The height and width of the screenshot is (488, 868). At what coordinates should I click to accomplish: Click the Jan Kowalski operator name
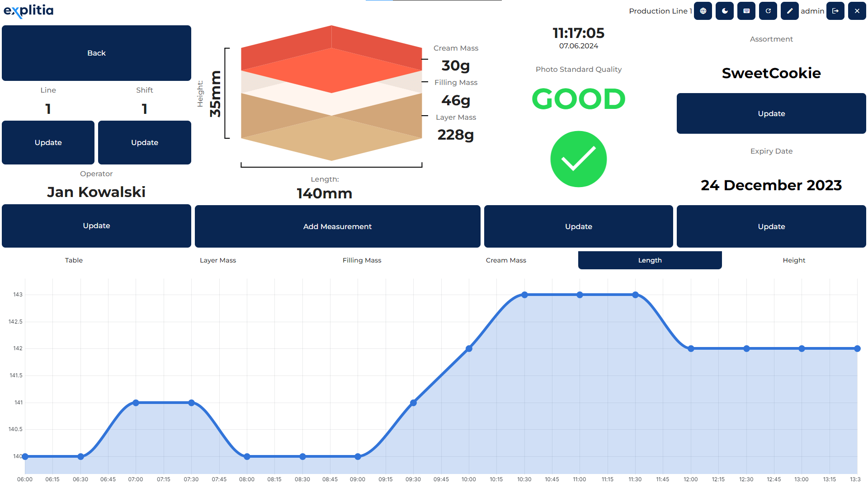pos(96,192)
